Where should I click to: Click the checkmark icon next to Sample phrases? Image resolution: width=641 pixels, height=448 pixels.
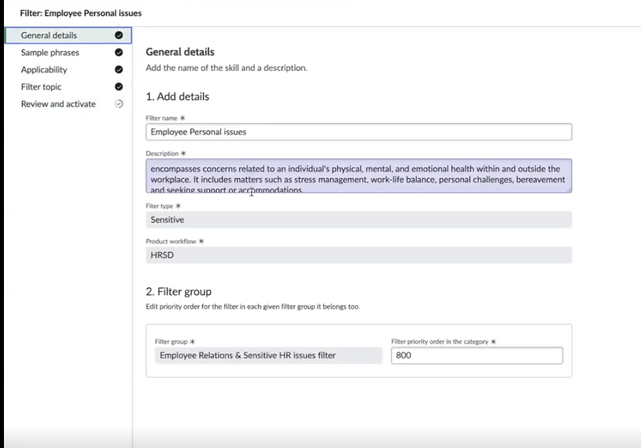click(119, 52)
